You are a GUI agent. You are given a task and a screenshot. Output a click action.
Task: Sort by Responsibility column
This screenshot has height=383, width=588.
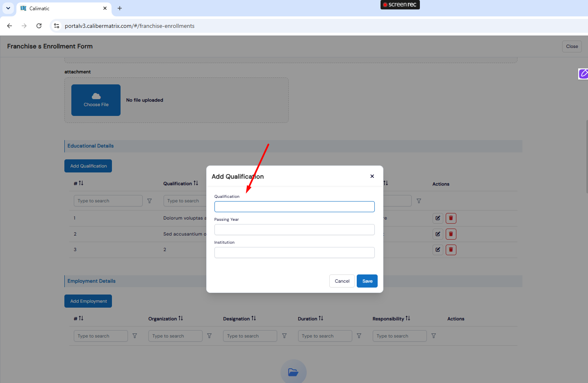[408, 318]
